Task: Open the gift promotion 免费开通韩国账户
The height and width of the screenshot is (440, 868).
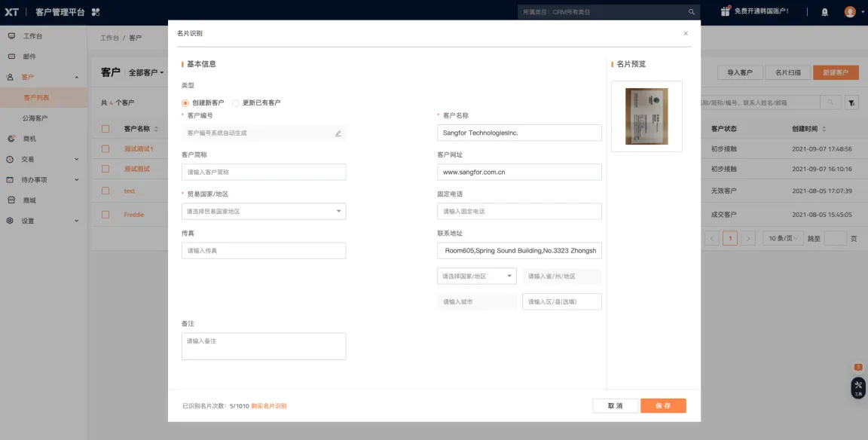Action: click(754, 11)
